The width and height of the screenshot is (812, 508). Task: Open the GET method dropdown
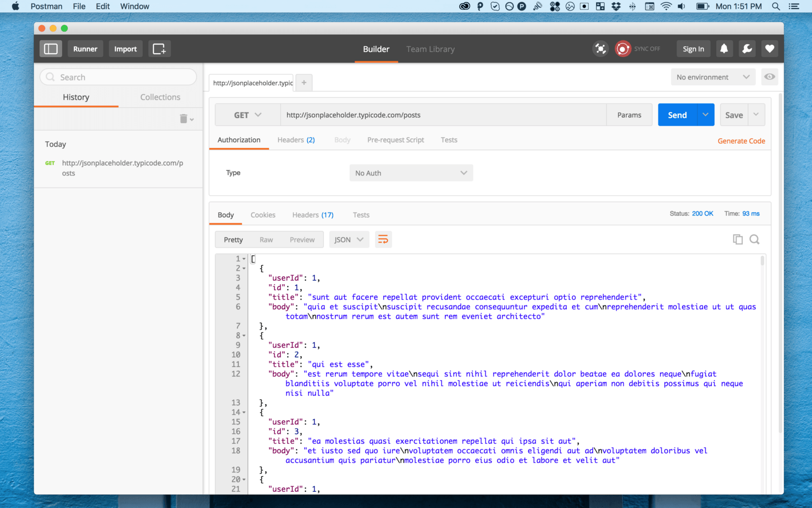(x=247, y=115)
